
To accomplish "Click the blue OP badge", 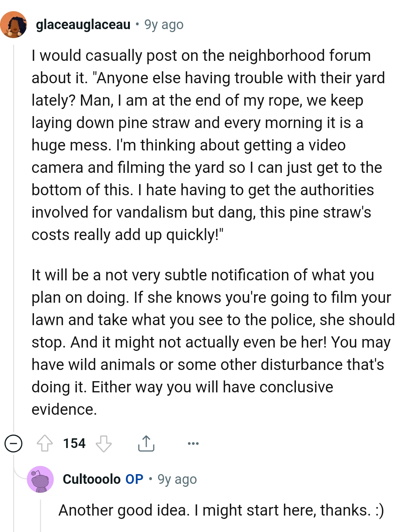I will point(134,479).
